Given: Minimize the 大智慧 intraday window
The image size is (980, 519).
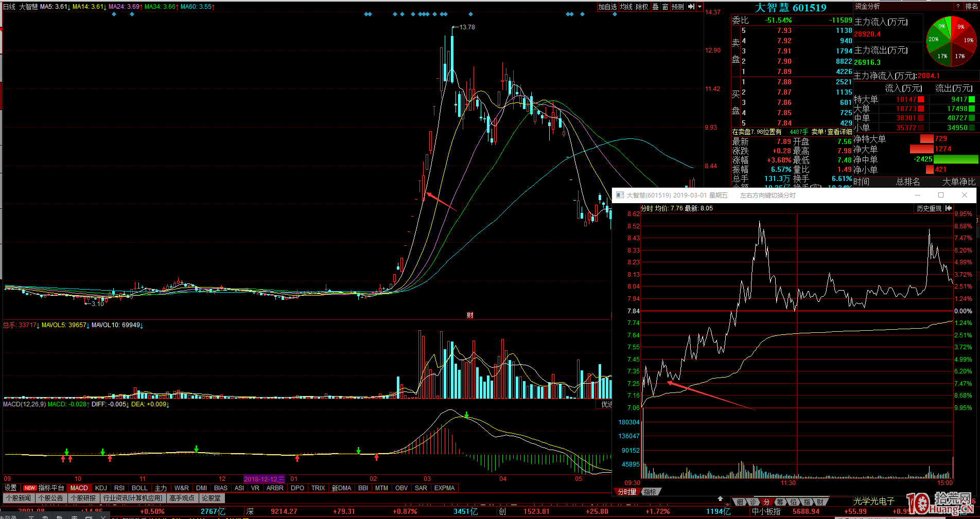Looking at the screenshot, I should tap(917, 195).
